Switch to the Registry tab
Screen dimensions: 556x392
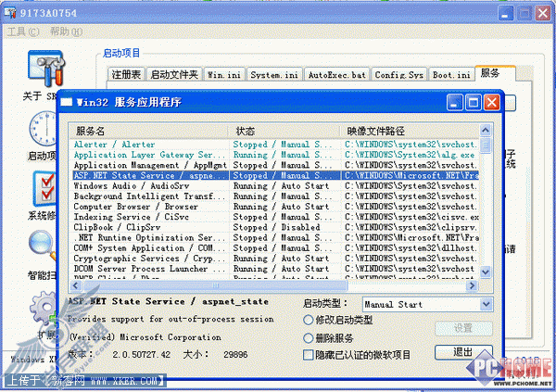(126, 74)
